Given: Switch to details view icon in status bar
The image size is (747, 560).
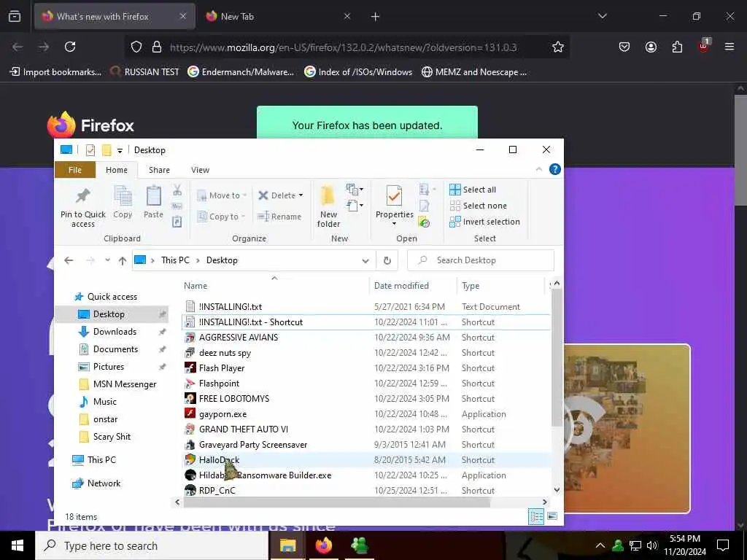Looking at the screenshot, I should click(x=536, y=517).
